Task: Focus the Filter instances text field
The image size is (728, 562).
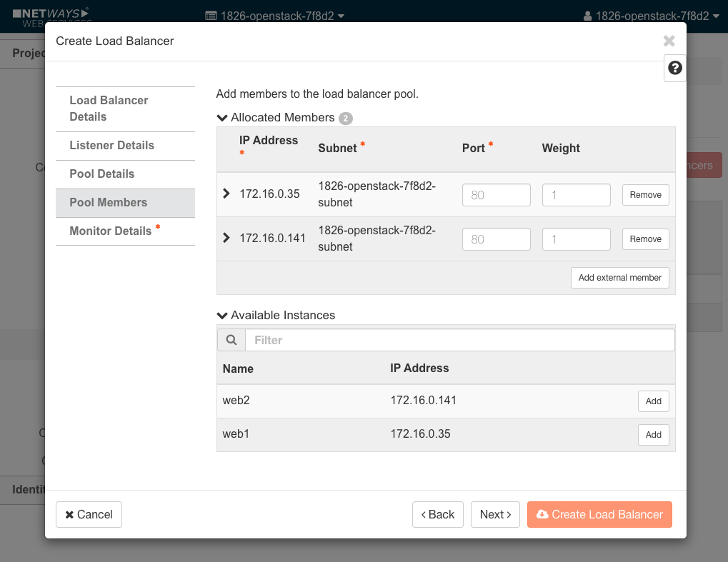Action: coord(459,340)
